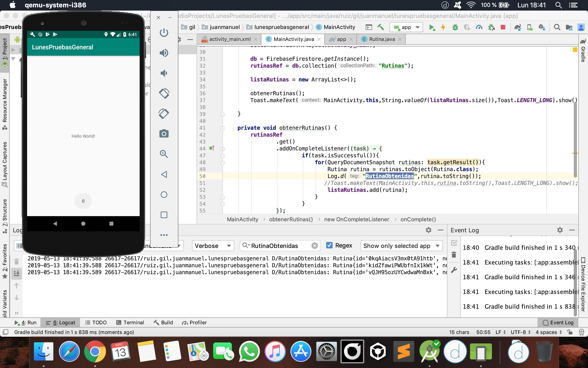The width and height of the screenshot is (588, 368).
Task: Clear Event Log with trash icon
Action: tap(454, 255)
